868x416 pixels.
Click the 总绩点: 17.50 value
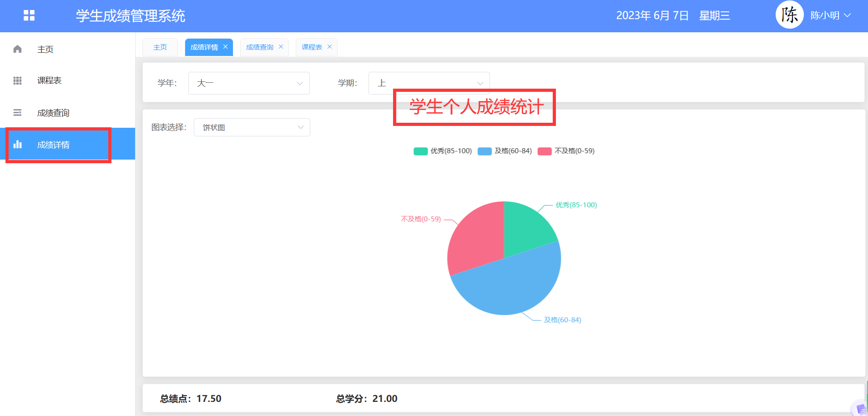pyautogui.click(x=191, y=399)
